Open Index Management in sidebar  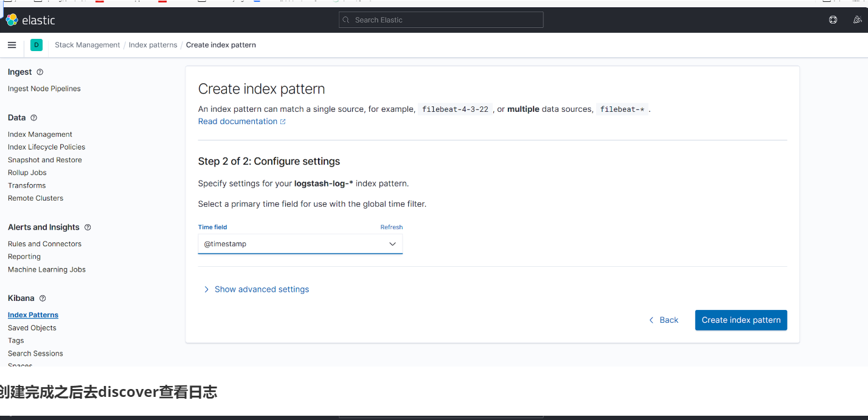[x=40, y=134]
